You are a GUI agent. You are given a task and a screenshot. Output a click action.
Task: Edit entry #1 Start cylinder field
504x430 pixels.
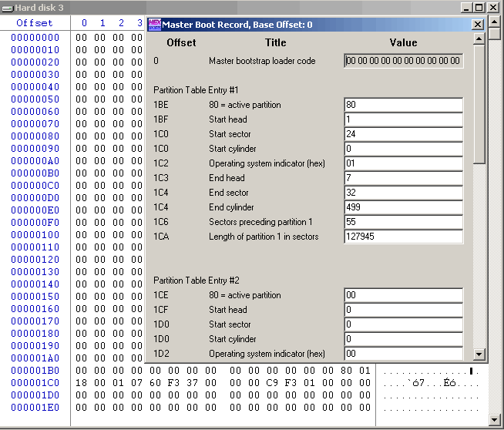tap(403, 149)
